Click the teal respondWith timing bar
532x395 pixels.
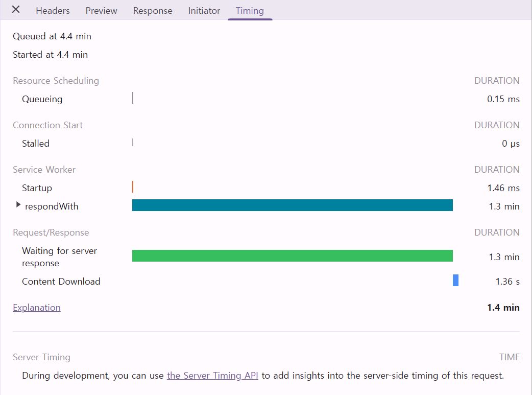[x=292, y=205]
